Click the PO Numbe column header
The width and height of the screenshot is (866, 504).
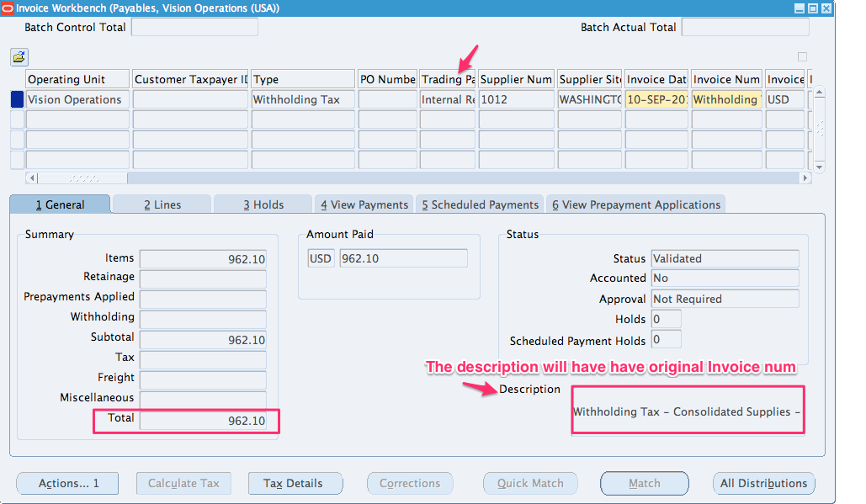[388, 79]
